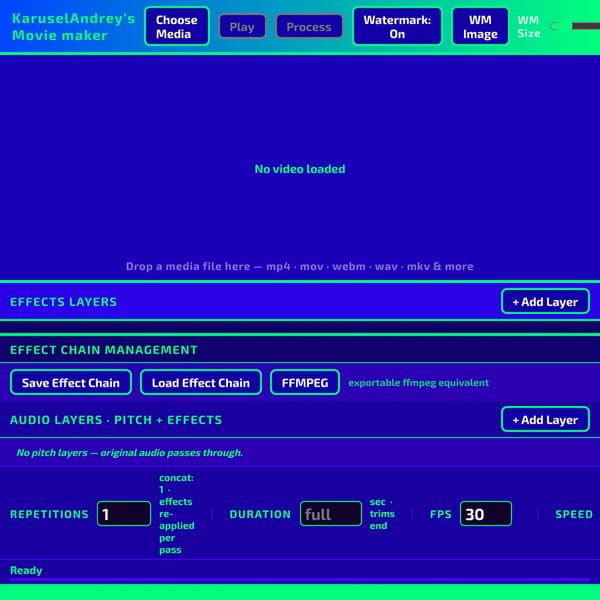Click the KaruselAndrey's Movie maker title

pos(73,27)
